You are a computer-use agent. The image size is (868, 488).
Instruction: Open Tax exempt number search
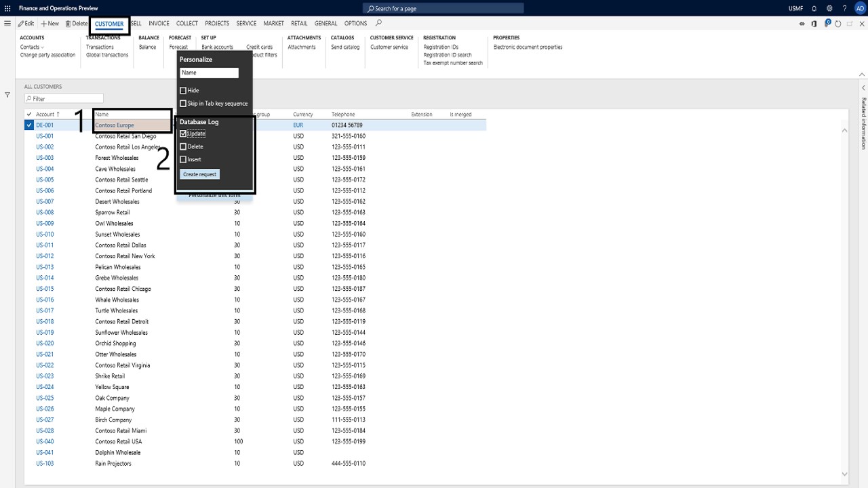(453, 63)
